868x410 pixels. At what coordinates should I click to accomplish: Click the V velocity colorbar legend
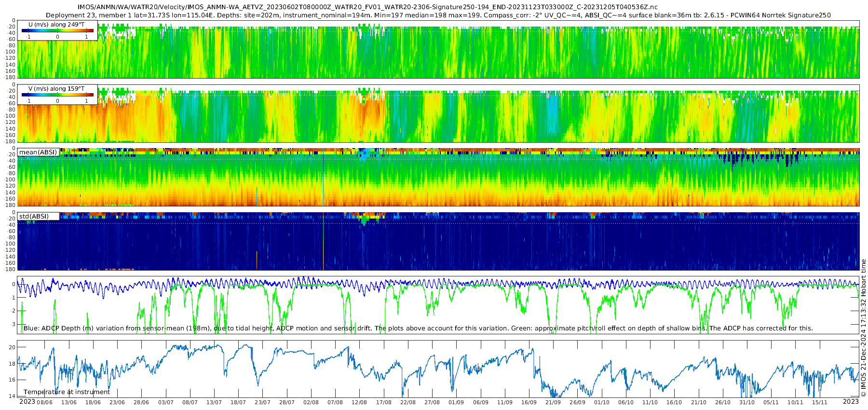pos(57,95)
